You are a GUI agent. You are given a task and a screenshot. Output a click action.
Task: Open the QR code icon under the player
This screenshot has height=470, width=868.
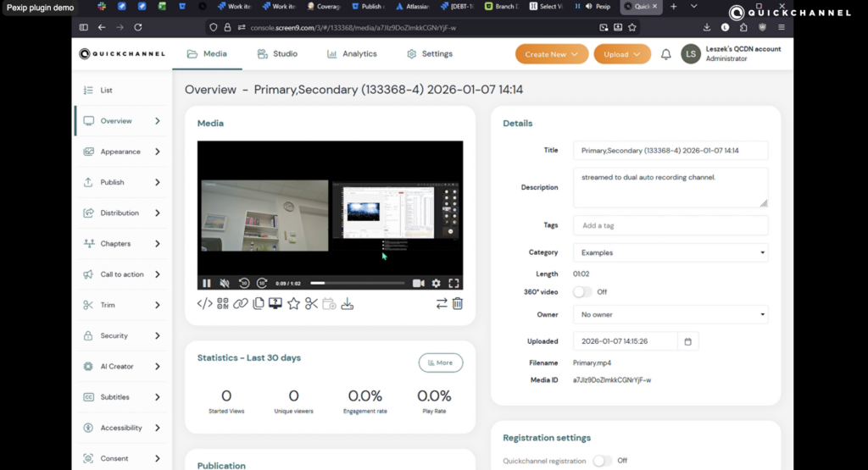pyautogui.click(x=223, y=303)
